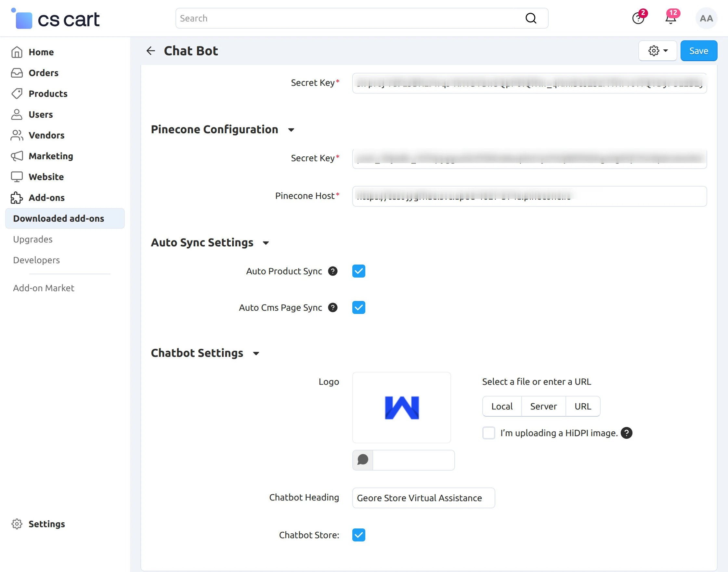Check the HiDPI image upload checkbox

pos(488,433)
